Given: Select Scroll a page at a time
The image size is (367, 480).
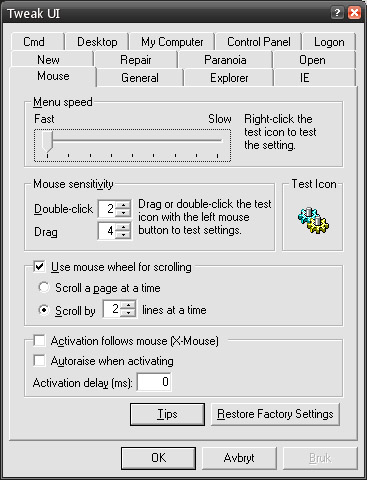Looking at the screenshot, I should pyautogui.click(x=44, y=287).
